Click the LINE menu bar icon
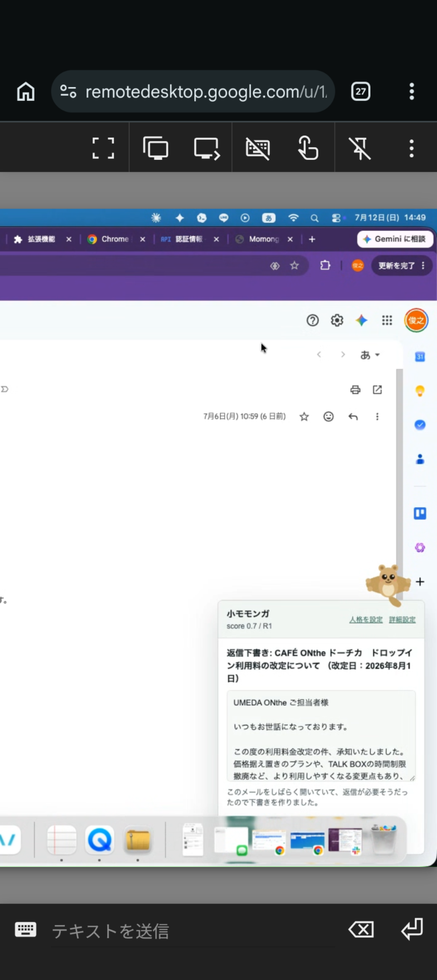437x980 pixels. 224,218
